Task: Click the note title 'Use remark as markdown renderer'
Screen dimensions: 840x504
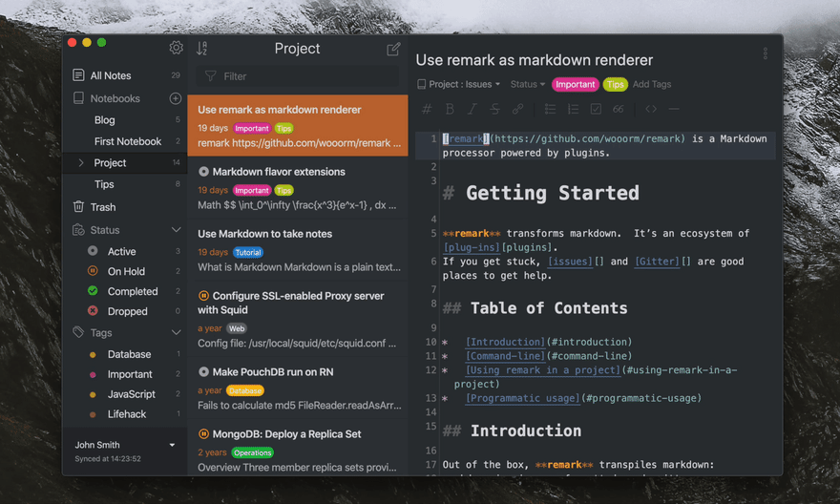Action: [x=535, y=60]
